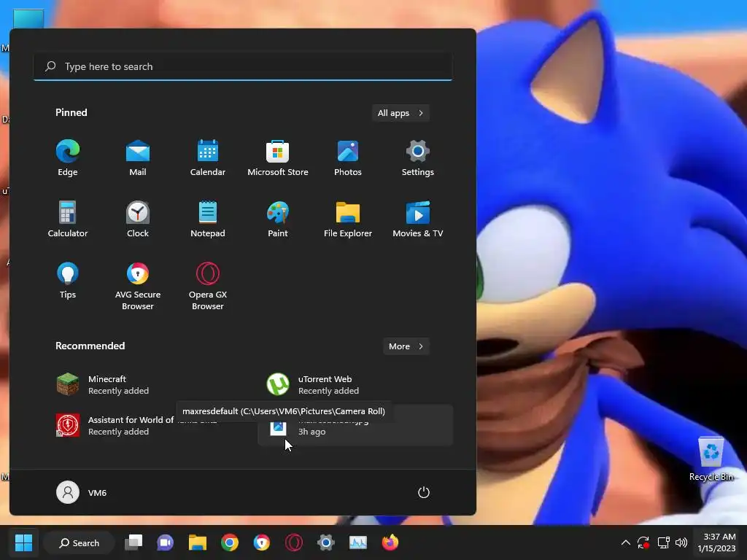Open the Power options button
This screenshot has height=560, width=747.
424,492
